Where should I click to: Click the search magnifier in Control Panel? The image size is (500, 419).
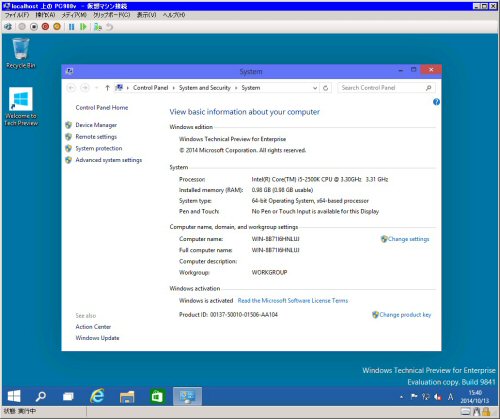[429, 88]
